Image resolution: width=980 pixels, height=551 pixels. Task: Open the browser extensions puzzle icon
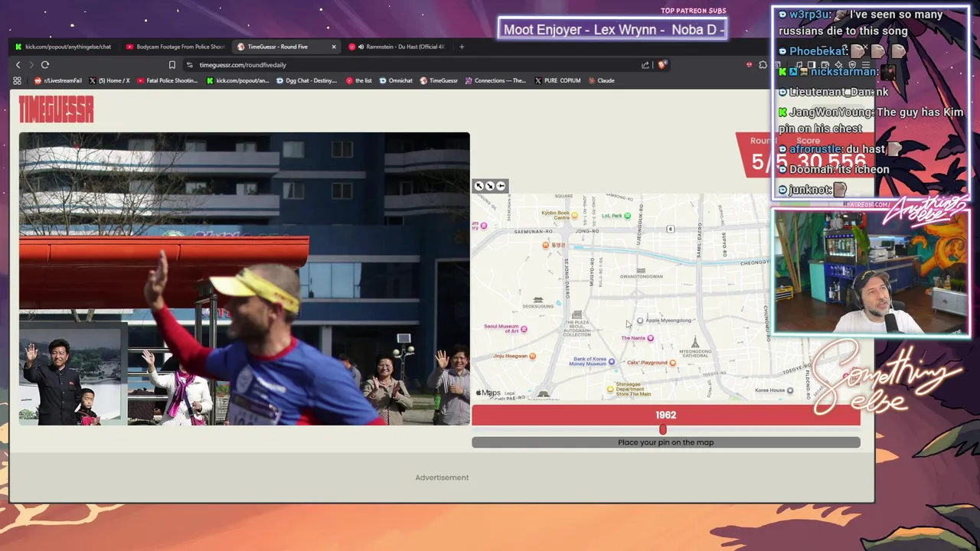point(763,65)
